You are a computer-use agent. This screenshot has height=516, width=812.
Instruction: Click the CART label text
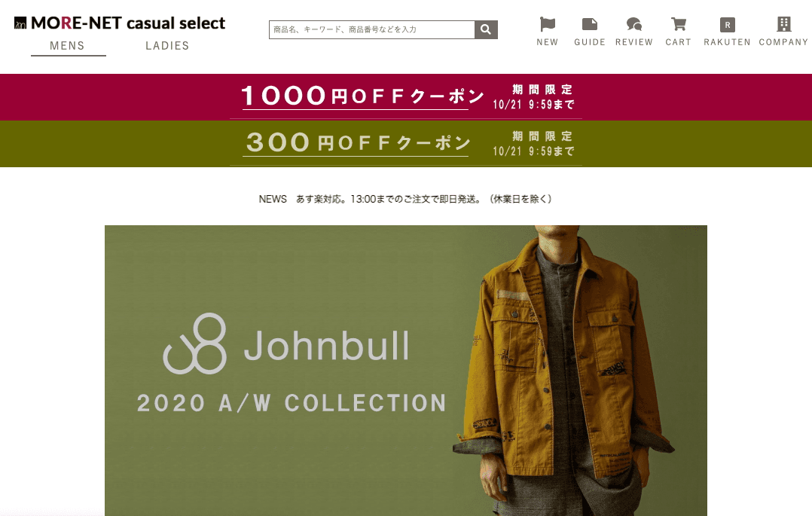tap(679, 42)
